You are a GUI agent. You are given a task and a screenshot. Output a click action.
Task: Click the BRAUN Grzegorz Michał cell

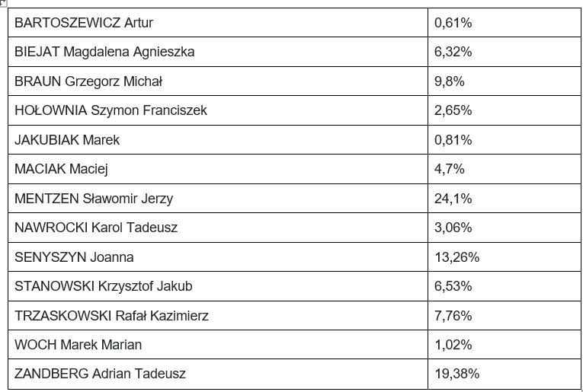tap(218, 81)
